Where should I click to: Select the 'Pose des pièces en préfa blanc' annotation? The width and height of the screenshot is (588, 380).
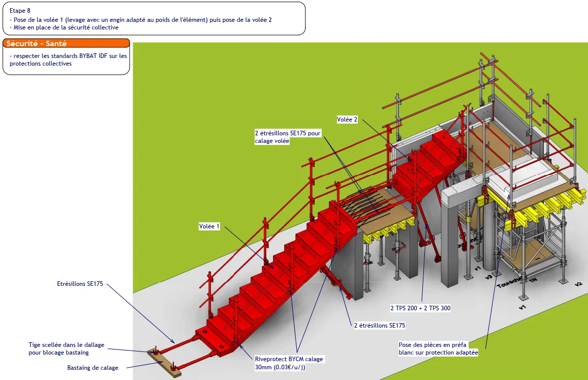438,348
